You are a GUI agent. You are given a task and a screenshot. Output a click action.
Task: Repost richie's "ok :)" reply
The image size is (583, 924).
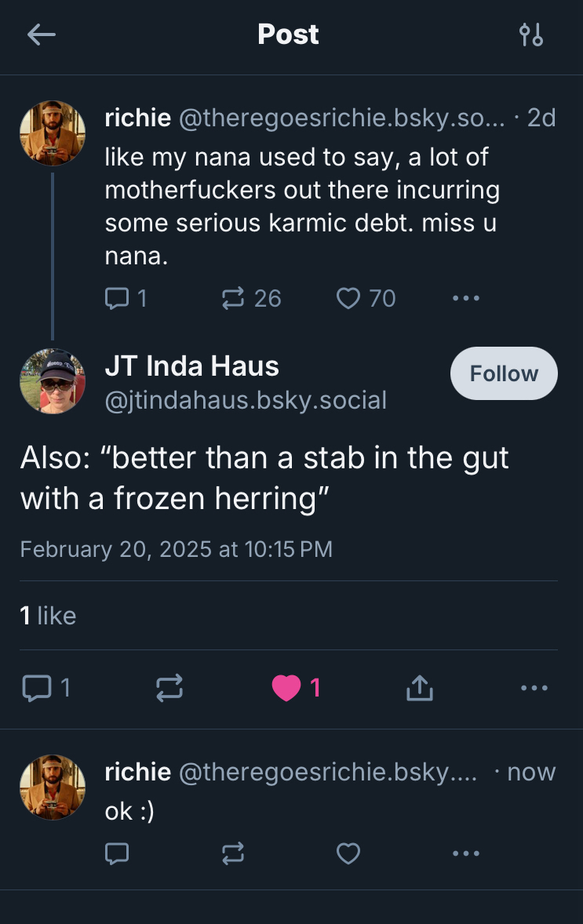(x=233, y=853)
